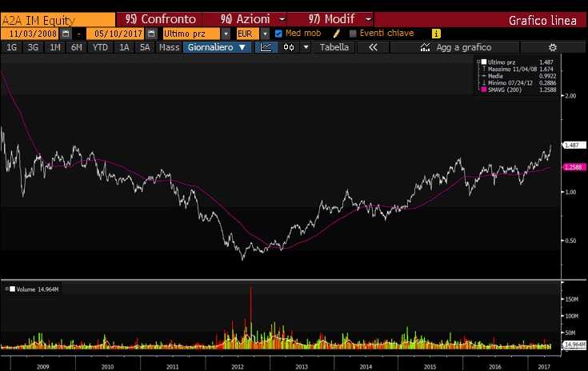Click the magenta SMAVG (200) color swatch
This screenshot has width=588, height=371.
click(x=484, y=90)
